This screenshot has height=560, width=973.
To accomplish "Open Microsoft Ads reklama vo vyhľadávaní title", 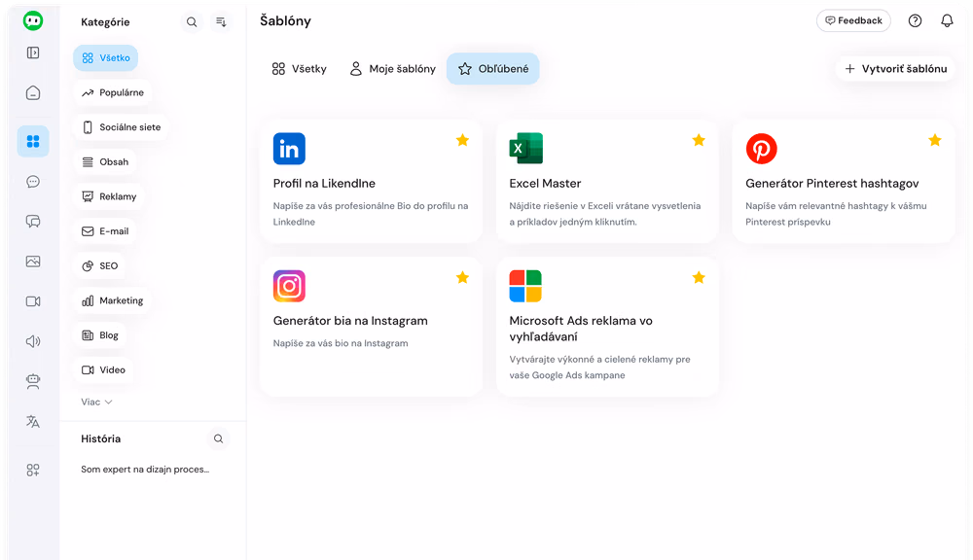I will [x=581, y=329].
